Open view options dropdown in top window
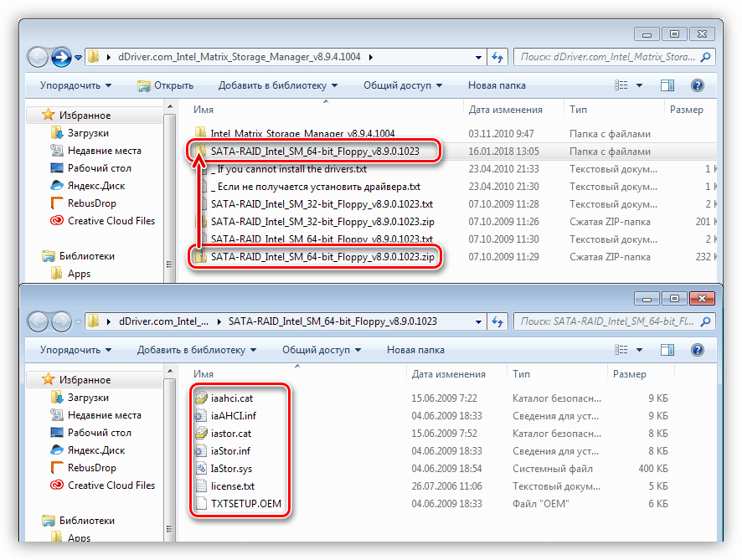The height and width of the screenshot is (560, 742). (x=640, y=85)
